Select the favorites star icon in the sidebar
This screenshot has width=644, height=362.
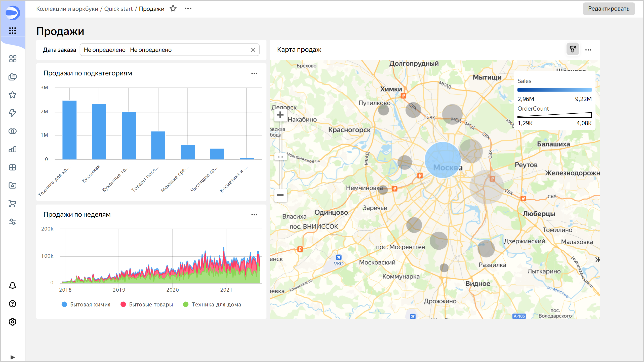coord(12,95)
